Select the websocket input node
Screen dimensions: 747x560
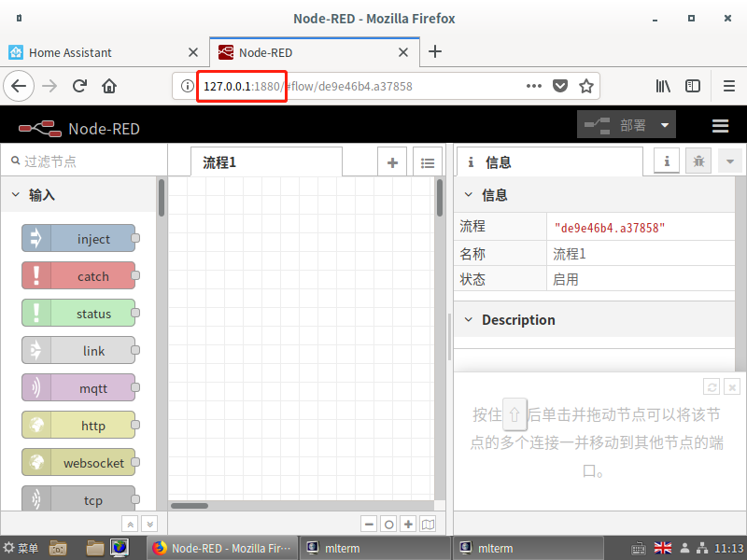pos(79,462)
